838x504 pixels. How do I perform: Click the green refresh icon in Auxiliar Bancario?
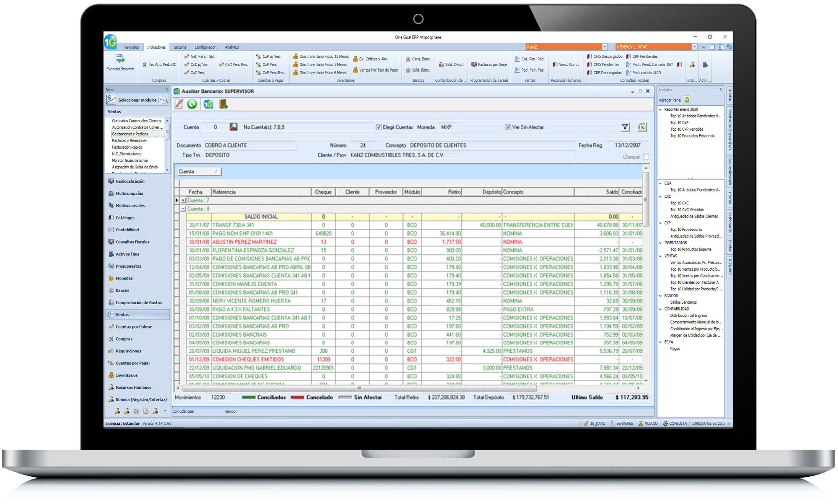click(x=192, y=104)
